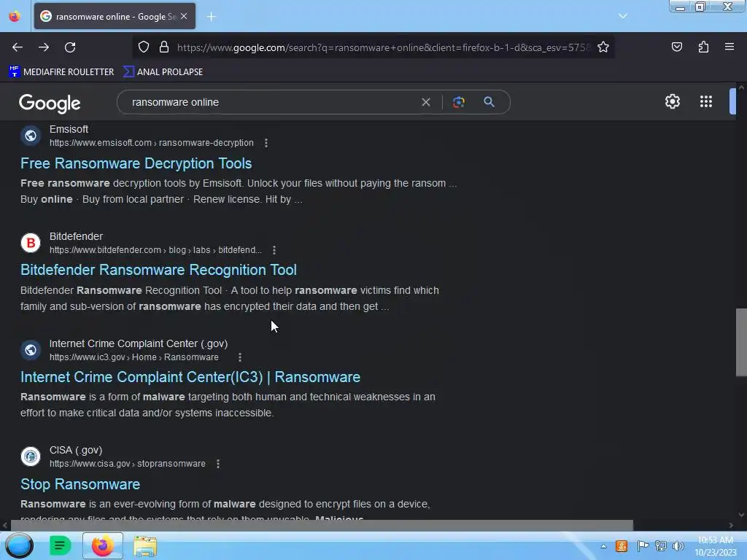Click the Emsisoft site favicon

[31, 136]
